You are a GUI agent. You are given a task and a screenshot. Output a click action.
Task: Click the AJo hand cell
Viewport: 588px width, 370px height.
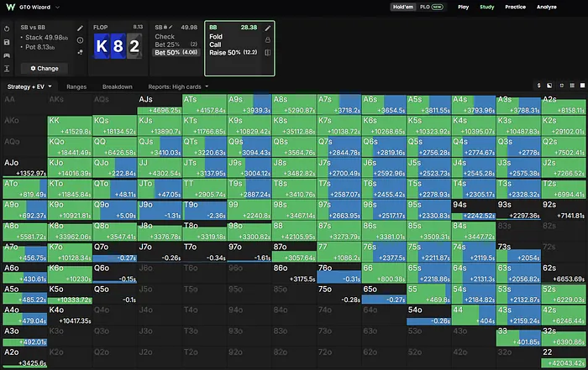coord(24,168)
